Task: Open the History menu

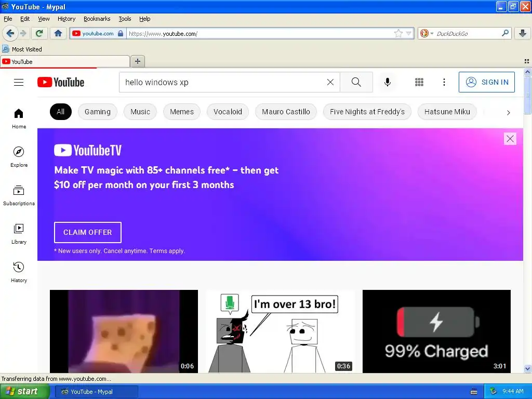Action: 66,19
